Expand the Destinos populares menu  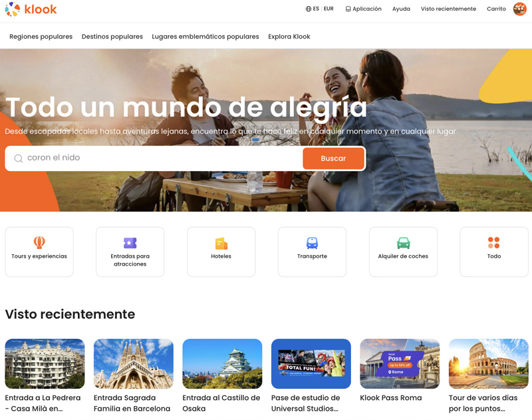pyautogui.click(x=112, y=37)
